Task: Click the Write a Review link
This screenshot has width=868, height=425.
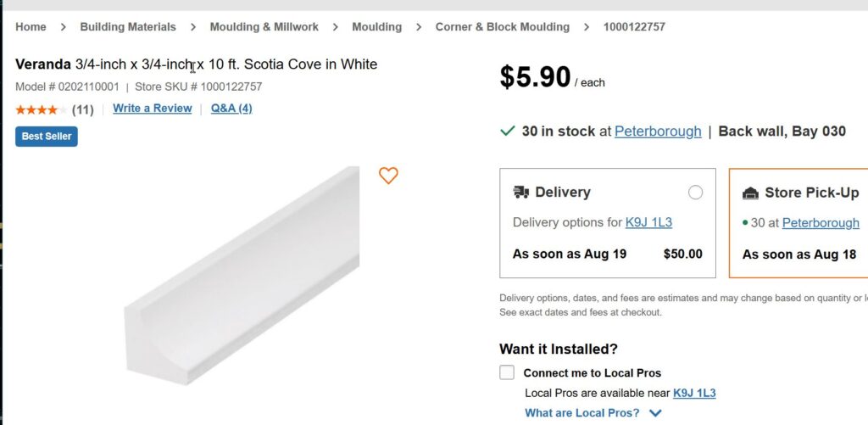Action: 153,109
